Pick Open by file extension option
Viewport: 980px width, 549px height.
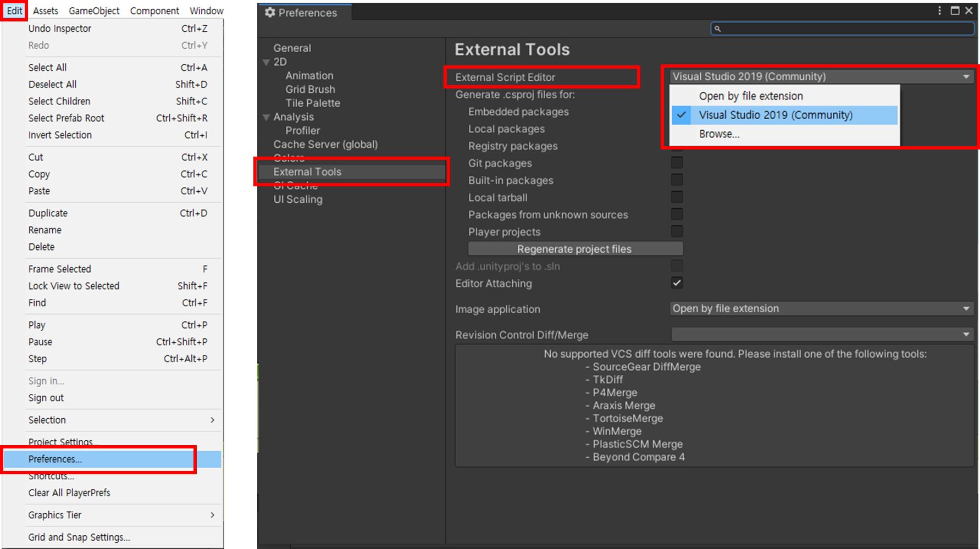pyautogui.click(x=784, y=96)
